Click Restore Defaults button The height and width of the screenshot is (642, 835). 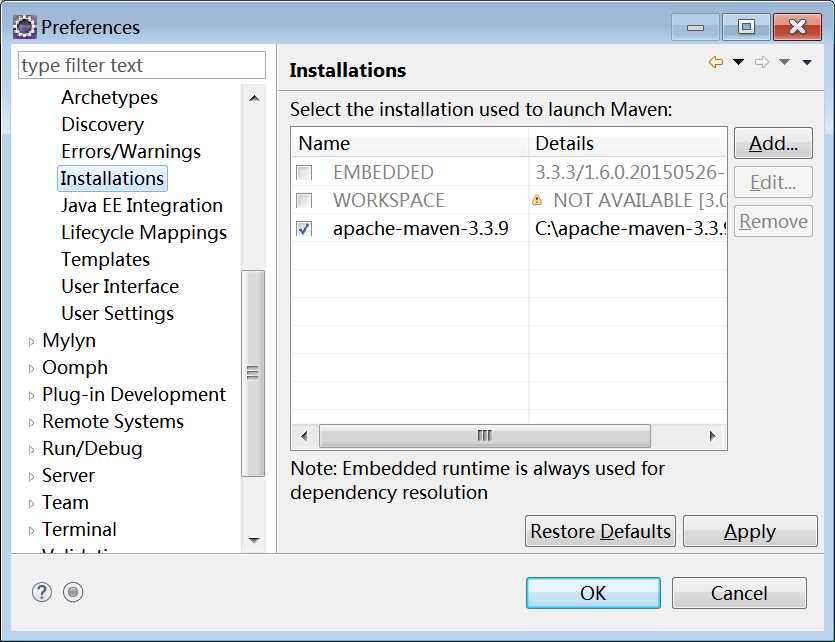[600, 531]
